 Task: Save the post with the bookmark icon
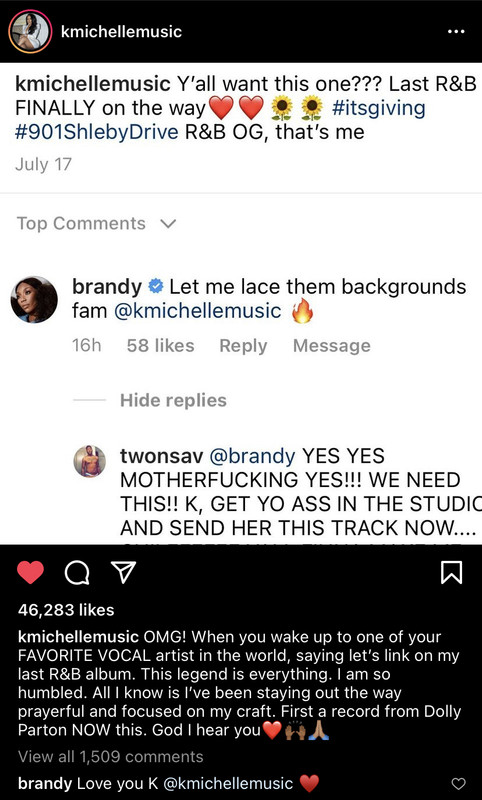click(451, 572)
